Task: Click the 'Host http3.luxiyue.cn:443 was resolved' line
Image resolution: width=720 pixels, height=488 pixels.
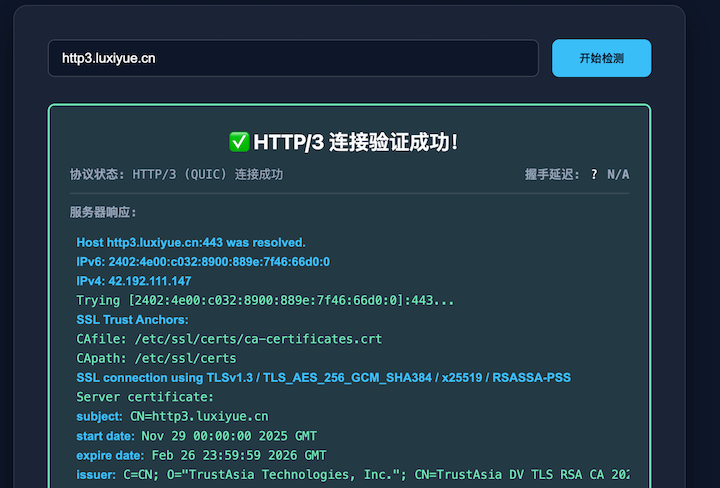Action: pos(191,243)
